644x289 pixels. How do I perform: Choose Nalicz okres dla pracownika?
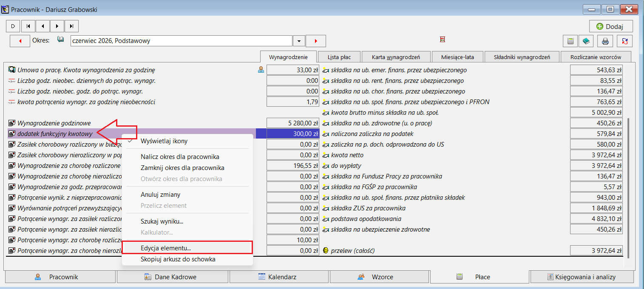coord(187,157)
